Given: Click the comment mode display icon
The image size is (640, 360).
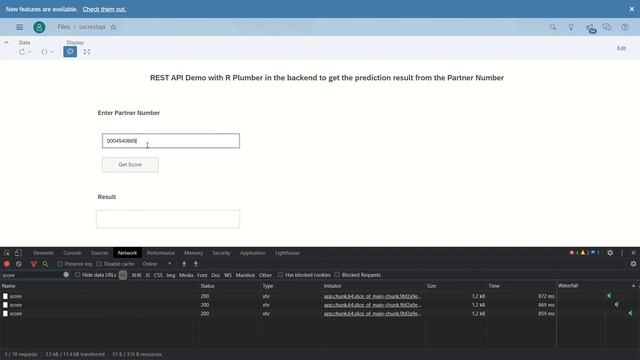Looking at the screenshot, I should point(70,52).
